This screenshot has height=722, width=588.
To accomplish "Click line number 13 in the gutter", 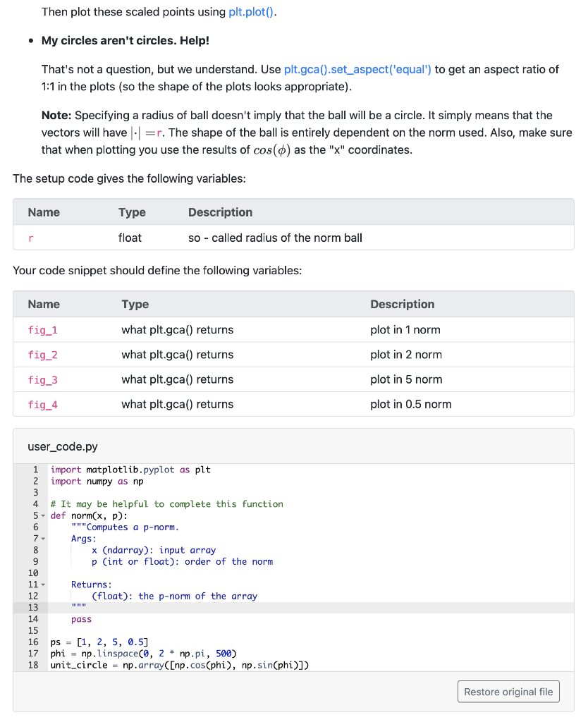I will tap(33, 608).
